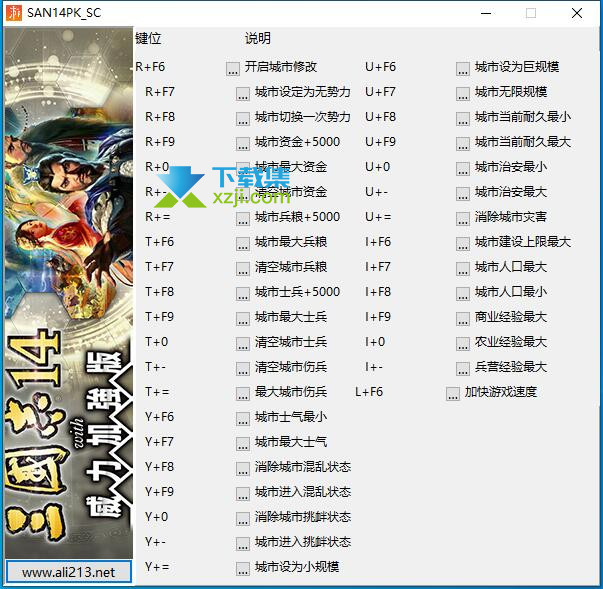
Task: Click the U+F9 hotkey label
Action: tap(380, 142)
